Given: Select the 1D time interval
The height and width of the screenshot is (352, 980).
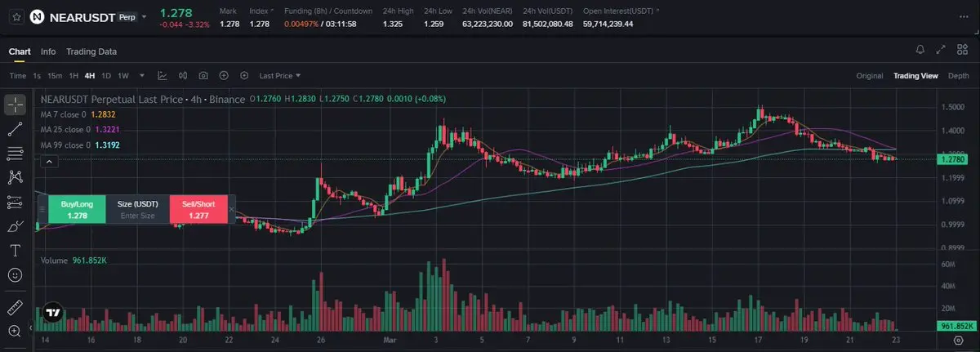Looking at the screenshot, I should coord(106,76).
